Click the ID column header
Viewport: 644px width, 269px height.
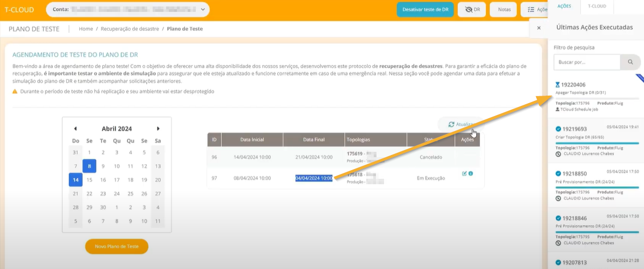[x=214, y=139]
